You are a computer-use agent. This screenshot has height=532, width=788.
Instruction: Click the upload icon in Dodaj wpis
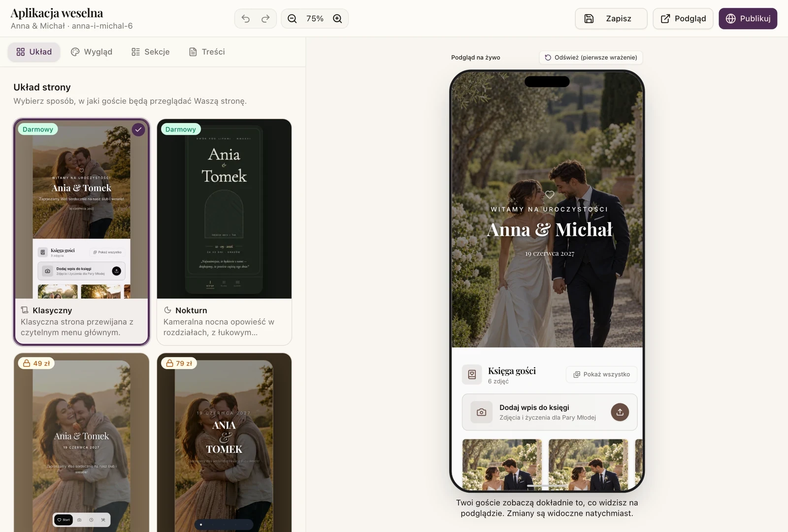point(620,412)
